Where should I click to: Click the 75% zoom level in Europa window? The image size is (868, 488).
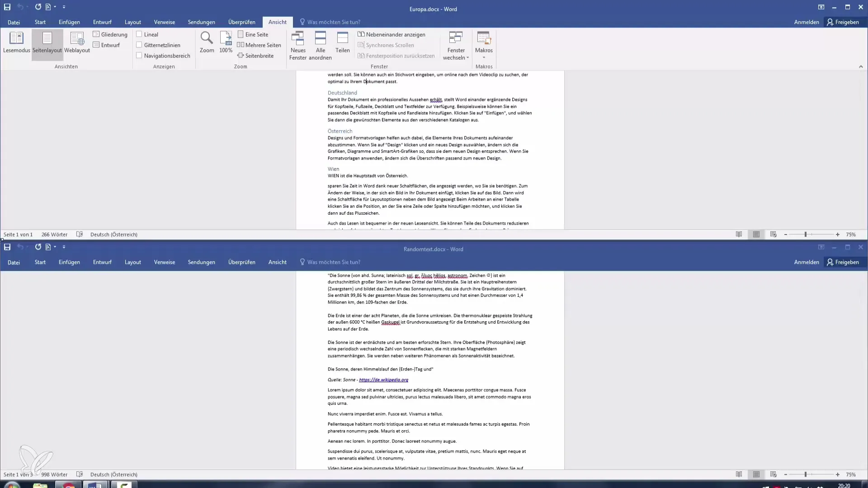tap(851, 235)
